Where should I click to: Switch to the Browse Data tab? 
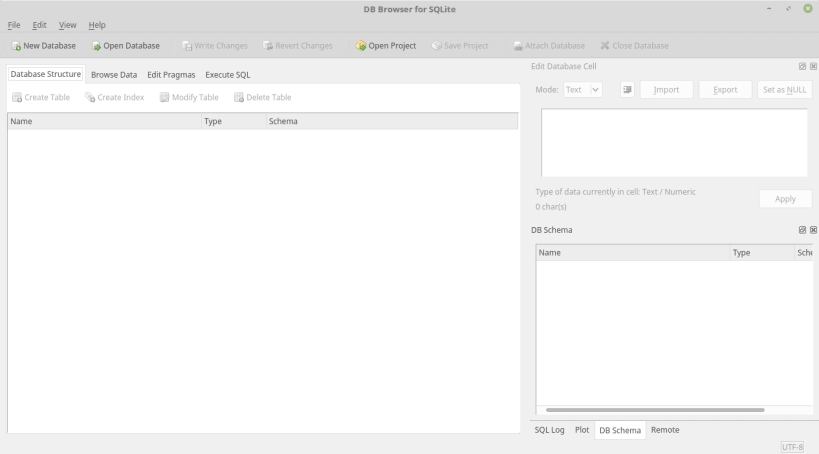114,75
